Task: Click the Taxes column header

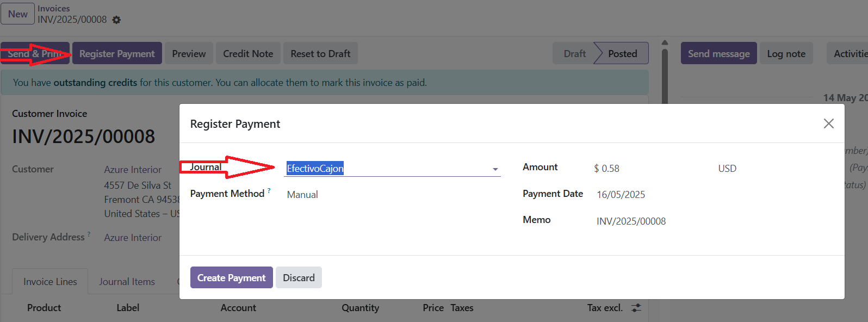Action: [x=462, y=308]
